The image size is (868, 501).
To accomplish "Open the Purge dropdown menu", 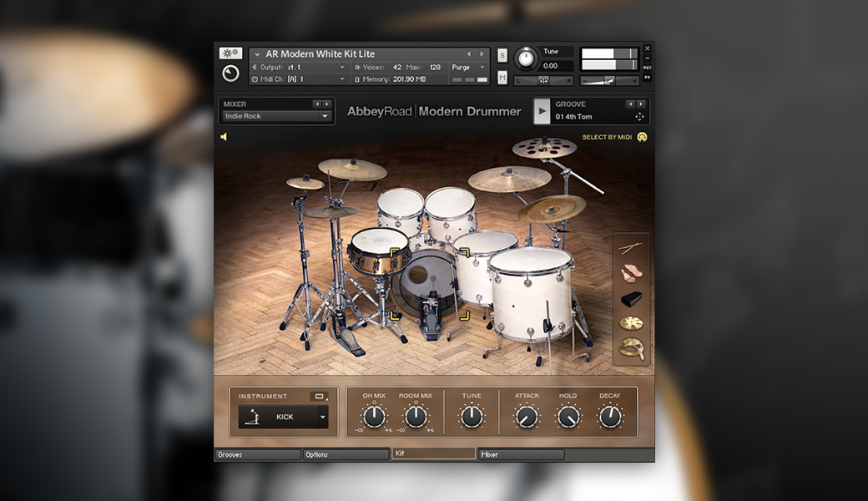I will [x=468, y=67].
